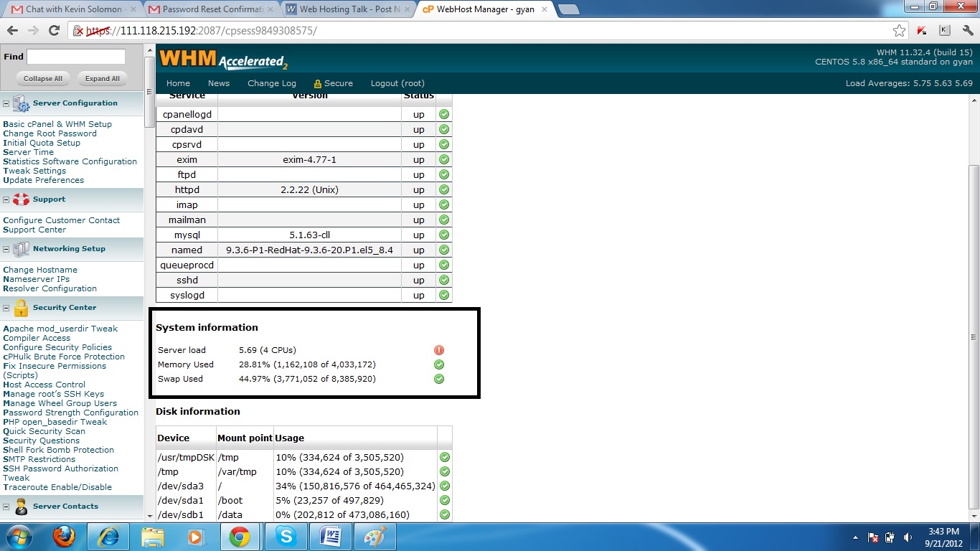Open News in WHM navigation

click(x=219, y=83)
